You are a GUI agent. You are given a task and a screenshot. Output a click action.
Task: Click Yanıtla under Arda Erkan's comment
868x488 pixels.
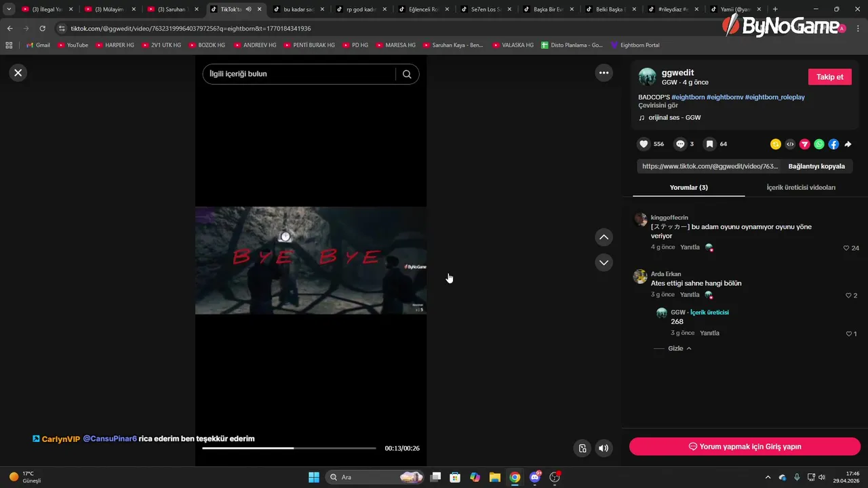point(690,294)
